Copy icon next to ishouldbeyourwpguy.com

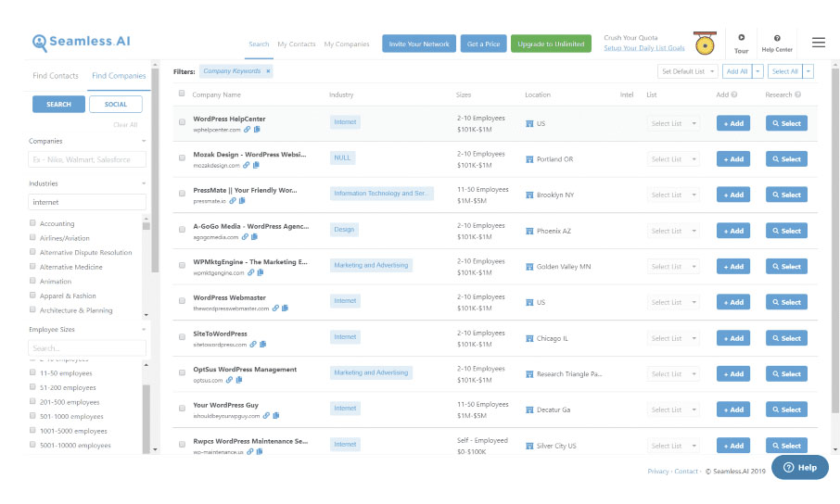coord(276,416)
